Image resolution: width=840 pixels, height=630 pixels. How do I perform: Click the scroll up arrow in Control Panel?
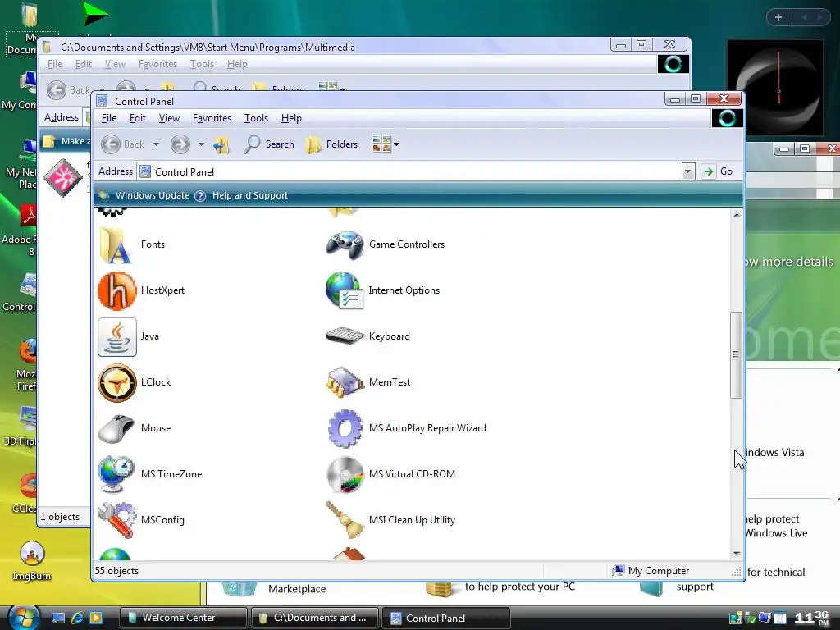click(x=737, y=215)
